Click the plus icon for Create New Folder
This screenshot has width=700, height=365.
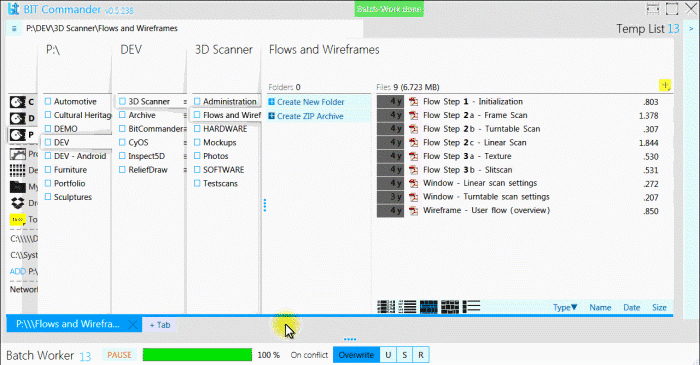point(271,102)
